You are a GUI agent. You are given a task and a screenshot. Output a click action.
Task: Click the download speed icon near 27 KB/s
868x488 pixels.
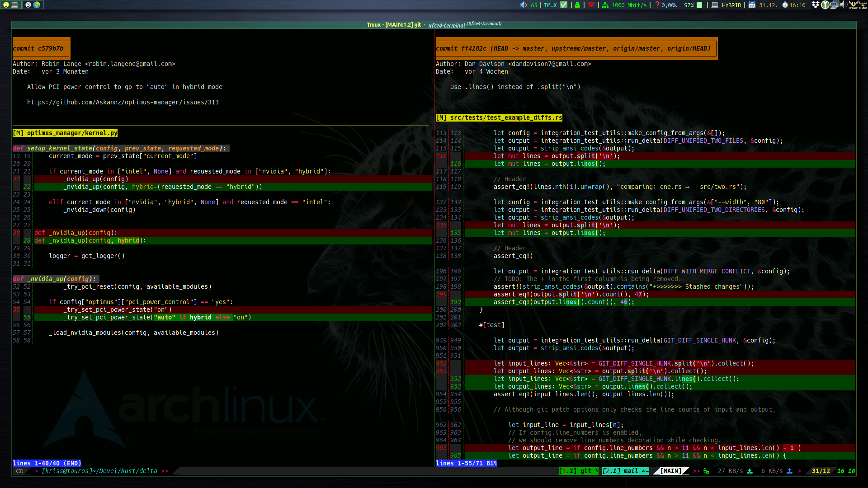click(x=750, y=471)
